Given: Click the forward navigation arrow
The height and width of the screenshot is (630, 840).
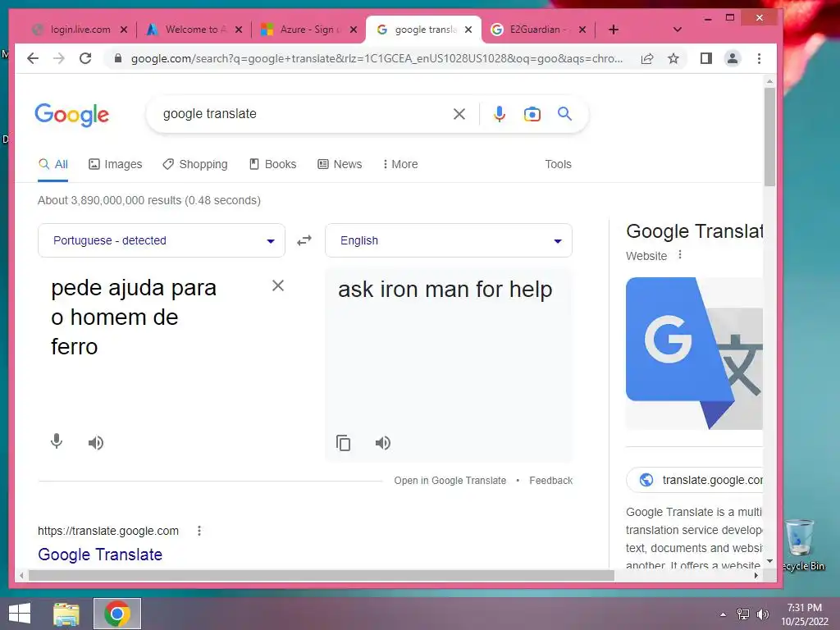Looking at the screenshot, I should click(x=59, y=58).
